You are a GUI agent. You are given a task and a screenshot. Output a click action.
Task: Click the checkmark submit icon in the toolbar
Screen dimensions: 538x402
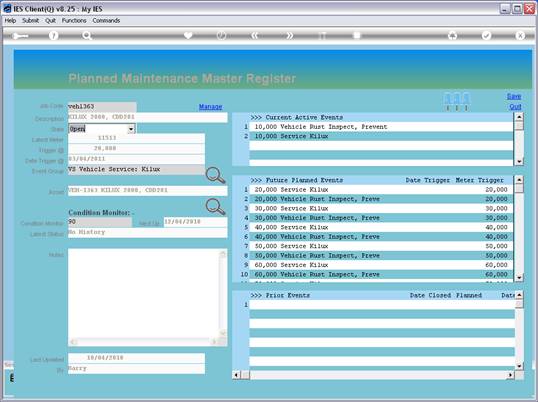coord(486,36)
